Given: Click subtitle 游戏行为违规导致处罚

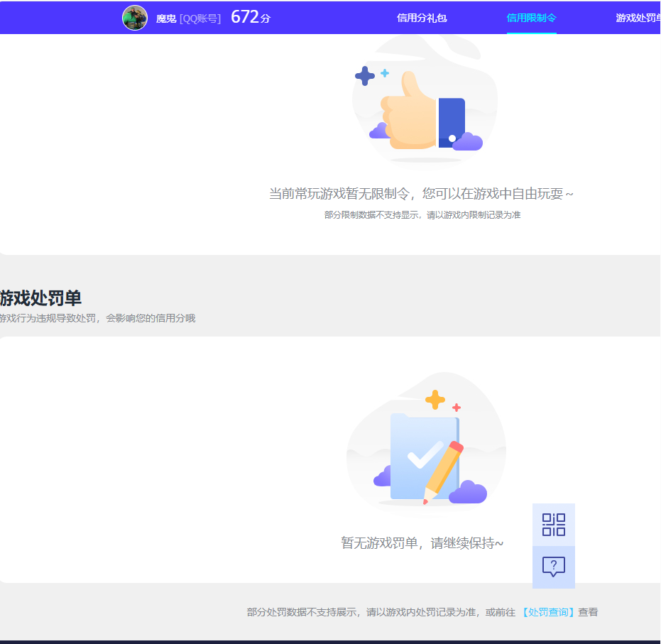Looking at the screenshot, I should (97, 318).
